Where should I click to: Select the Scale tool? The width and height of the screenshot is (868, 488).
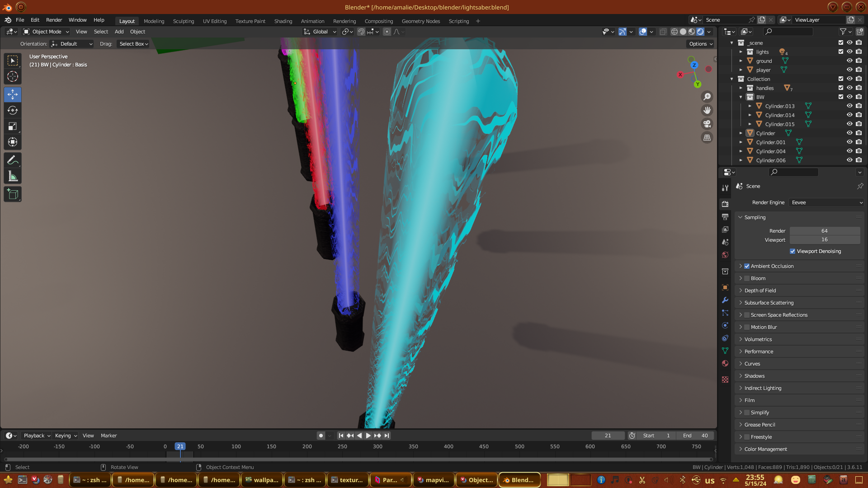[x=13, y=127]
